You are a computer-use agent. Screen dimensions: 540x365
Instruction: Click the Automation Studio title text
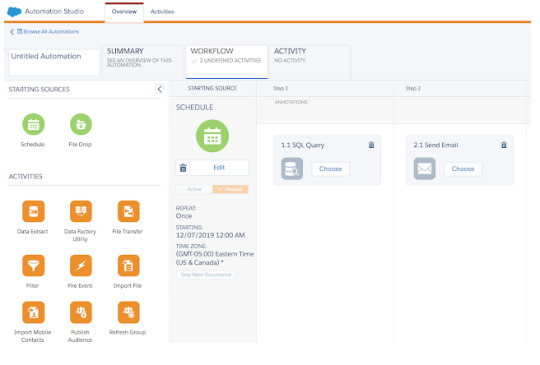(54, 11)
